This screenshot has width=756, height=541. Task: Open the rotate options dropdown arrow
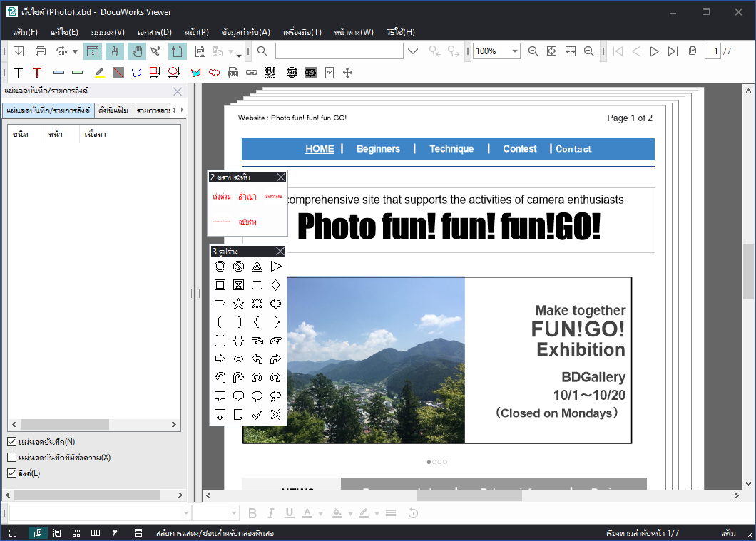(74, 51)
